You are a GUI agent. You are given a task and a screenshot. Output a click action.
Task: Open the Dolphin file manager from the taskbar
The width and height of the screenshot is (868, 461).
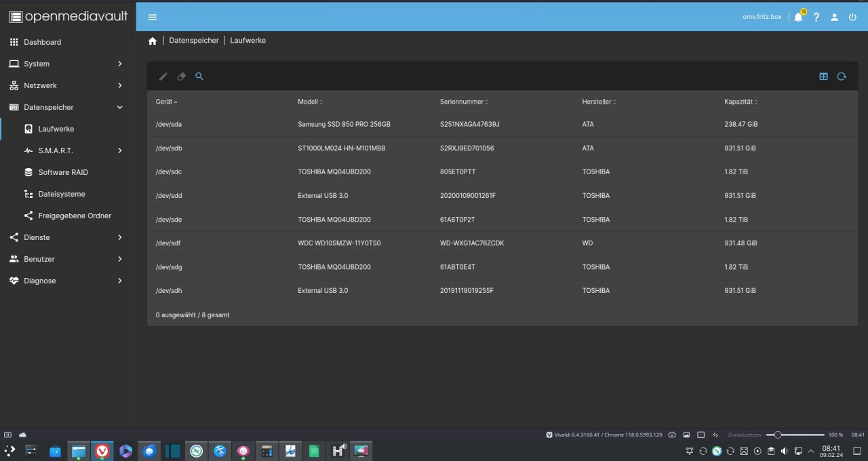(79, 451)
